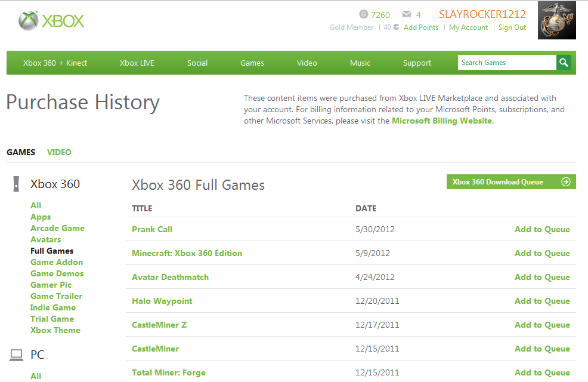Click the 7260 Gamerscore value

coord(380,15)
